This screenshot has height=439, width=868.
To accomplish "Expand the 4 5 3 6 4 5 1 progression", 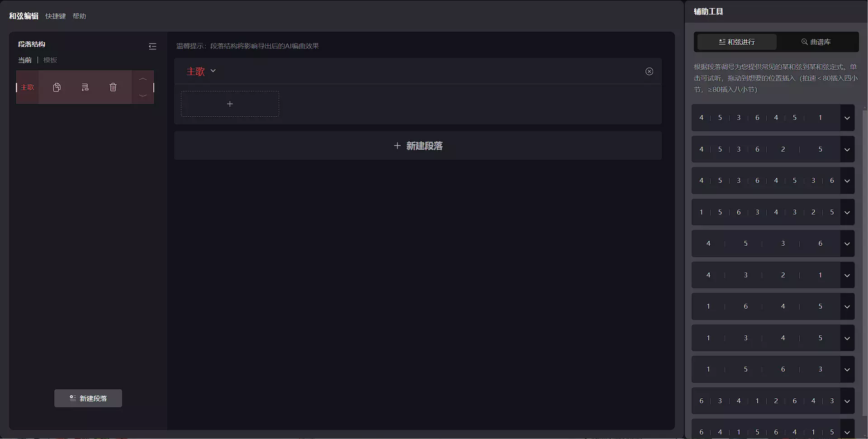I will coord(847,118).
